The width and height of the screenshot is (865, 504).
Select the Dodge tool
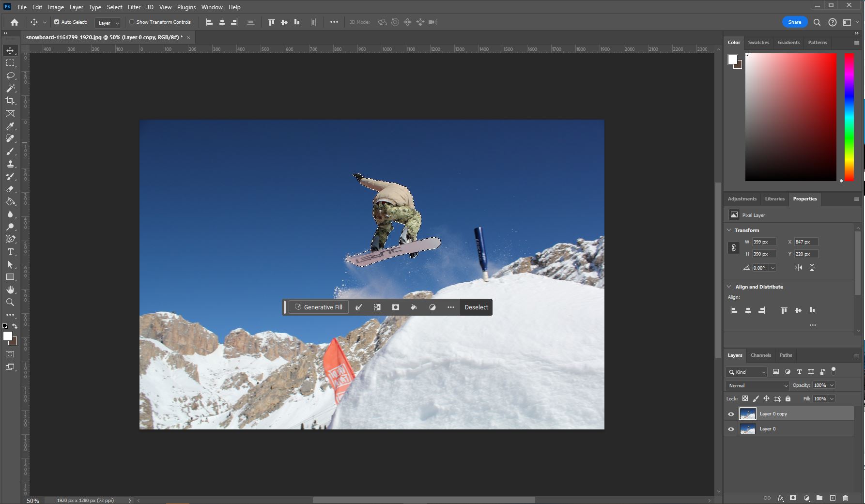[x=10, y=227]
